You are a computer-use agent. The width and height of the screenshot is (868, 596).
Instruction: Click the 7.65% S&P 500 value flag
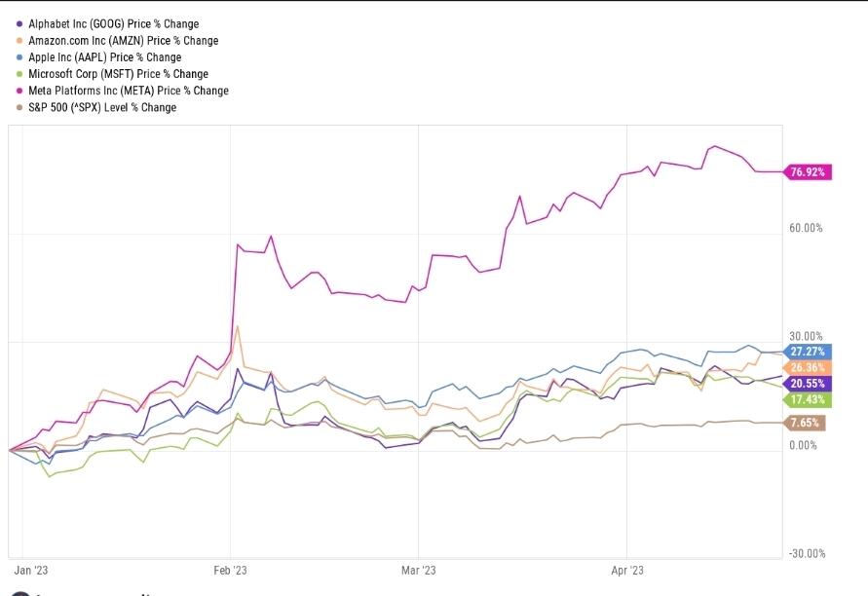click(x=806, y=423)
